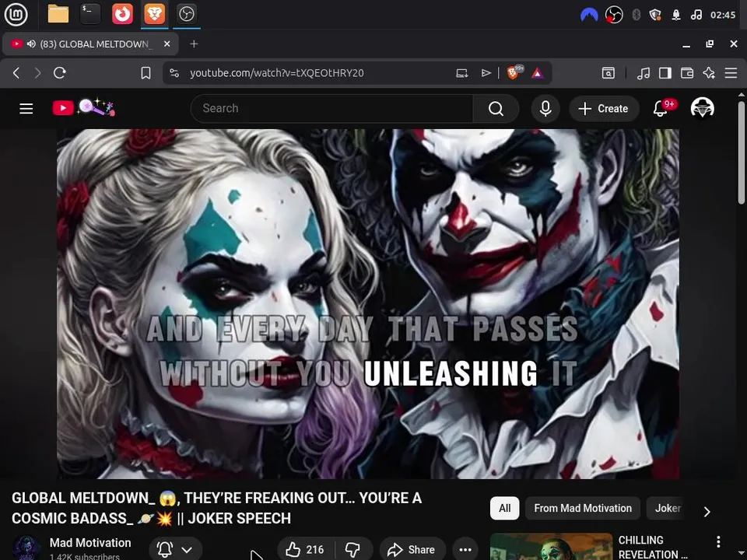Open Brave Shields lion icon
Viewport: 747px width, 560px height.
pyautogui.click(x=514, y=72)
